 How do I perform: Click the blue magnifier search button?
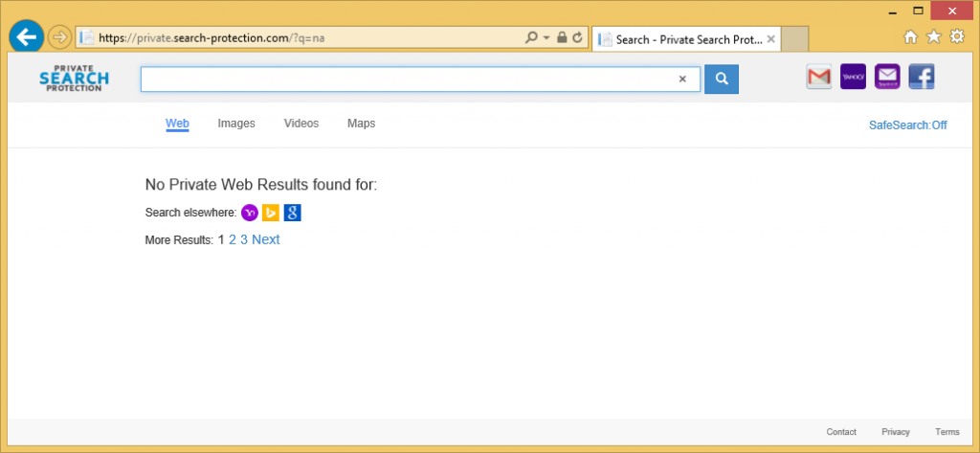pyautogui.click(x=722, y=79)
